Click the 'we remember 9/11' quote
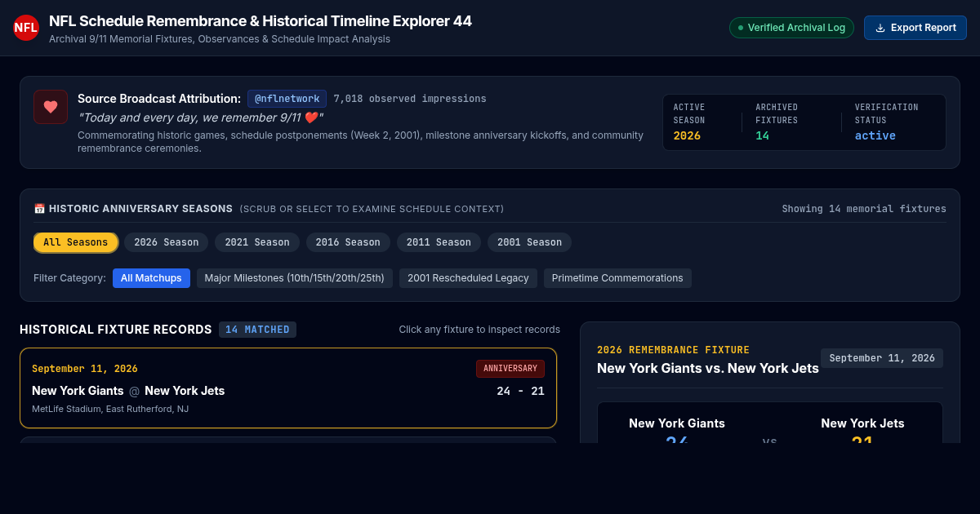 [x=201, y=117]
